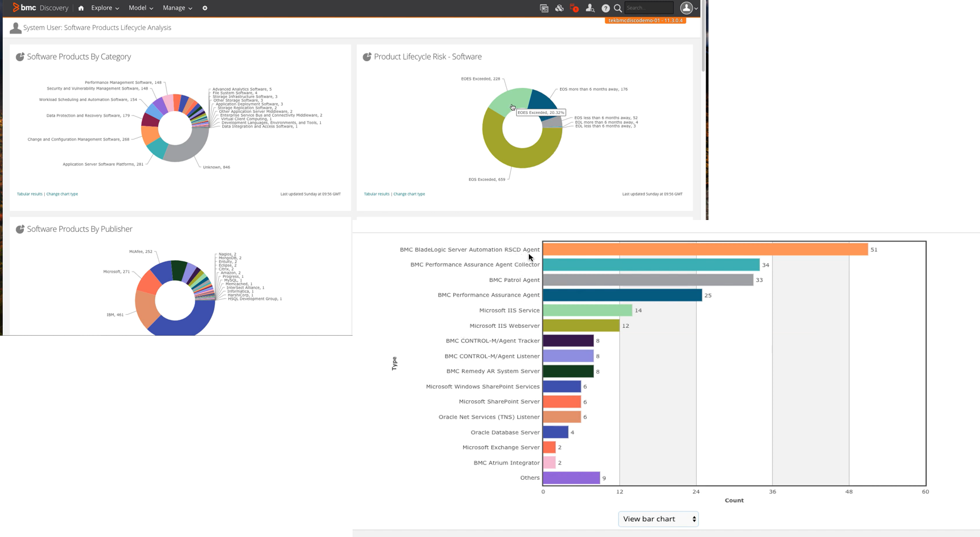Click the teal Performance Assurance Agent Collector bar

(x=651, y=265)
